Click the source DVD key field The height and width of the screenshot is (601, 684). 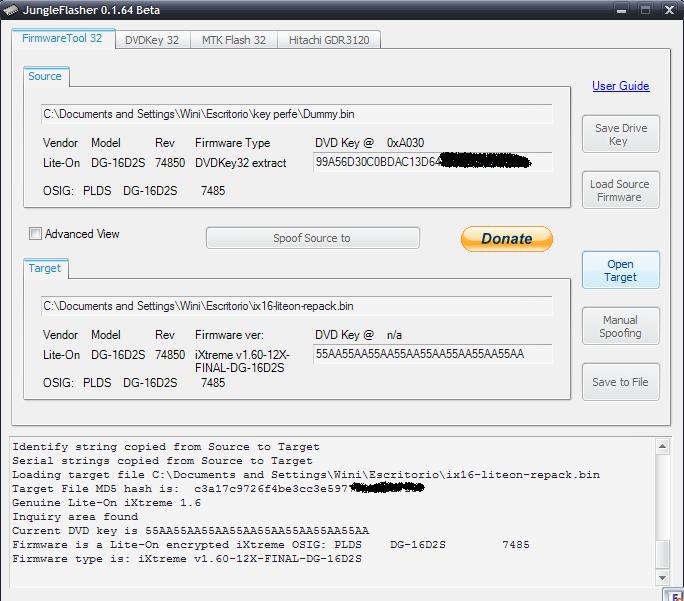(433, 162)
